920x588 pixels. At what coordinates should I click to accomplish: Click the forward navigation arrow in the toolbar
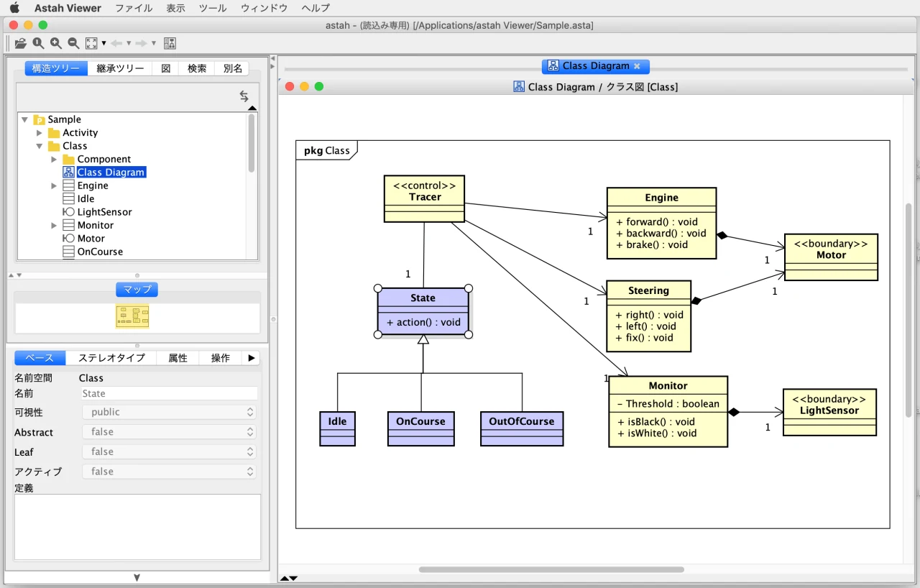pyautogui.click(x=142, y=43)
